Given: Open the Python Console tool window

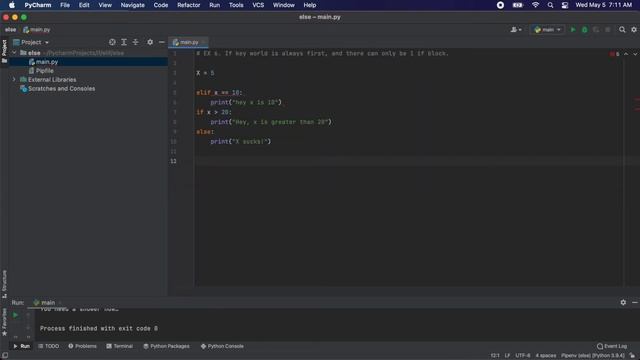Looking at the screenshot, I should coord(222,346).
